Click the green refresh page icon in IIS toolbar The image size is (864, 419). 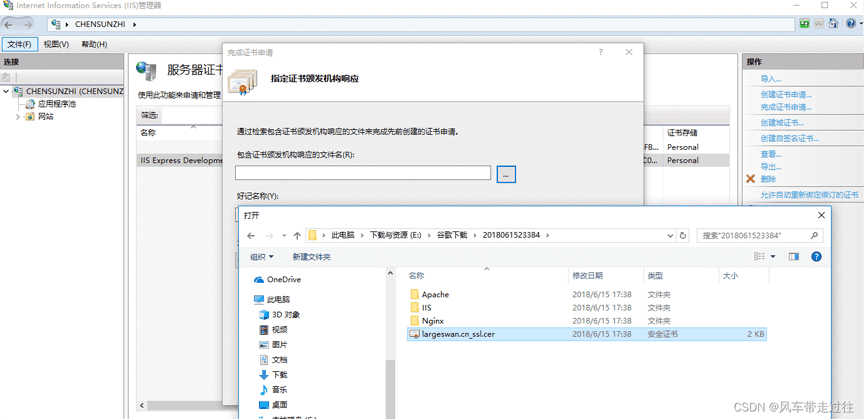(805, 24)
